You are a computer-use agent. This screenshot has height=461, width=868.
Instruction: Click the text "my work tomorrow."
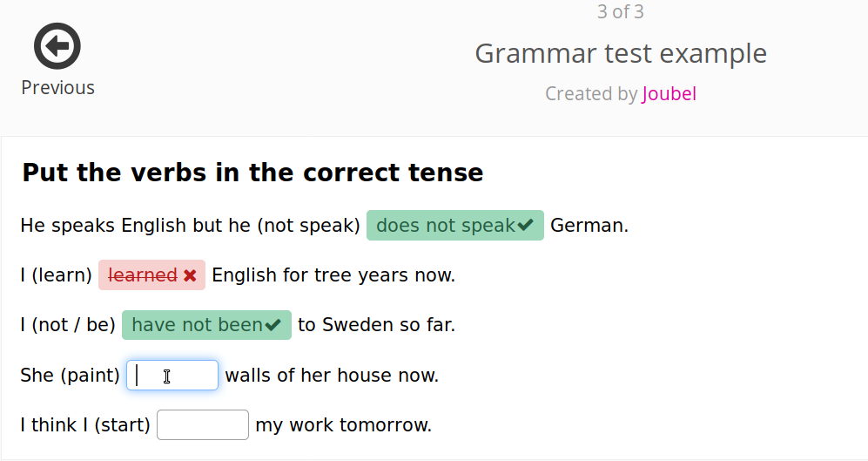pos(343,425)
